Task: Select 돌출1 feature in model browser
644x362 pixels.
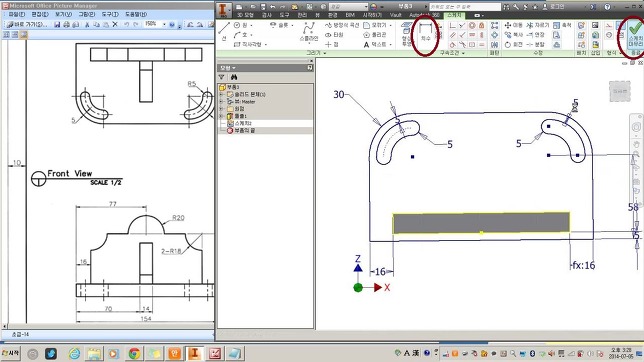Action: pos(237,116)
